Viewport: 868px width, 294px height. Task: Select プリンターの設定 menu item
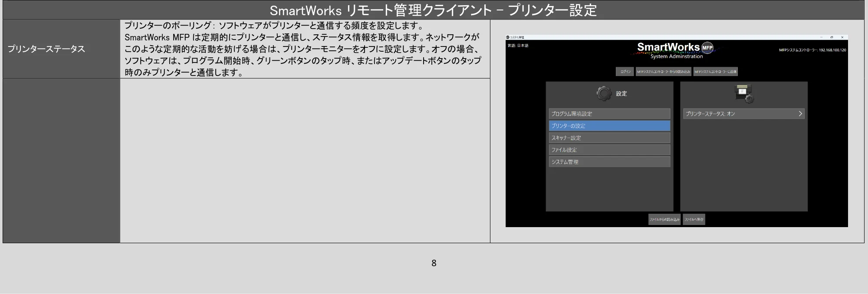(609, 126)
